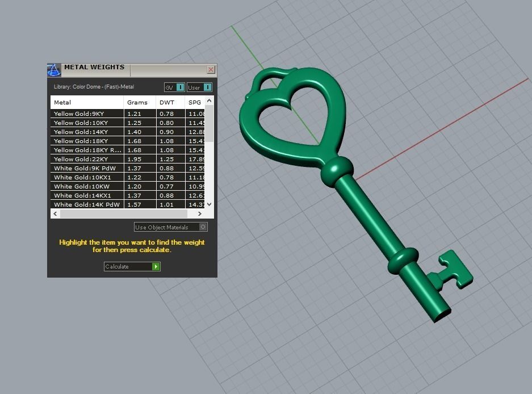The width and height of the screenshot is (532, 394).
Task: Click the table scroll right arrow
Action: coord(200,213)
